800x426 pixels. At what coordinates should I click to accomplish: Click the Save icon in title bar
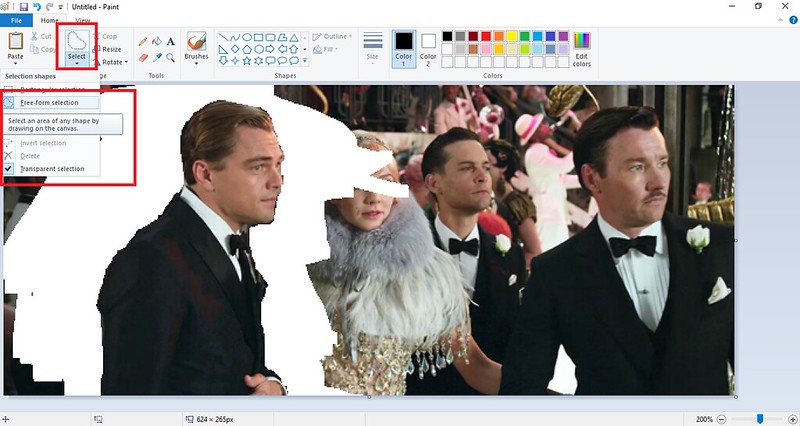pyautogui.click(x=24, y=6)
